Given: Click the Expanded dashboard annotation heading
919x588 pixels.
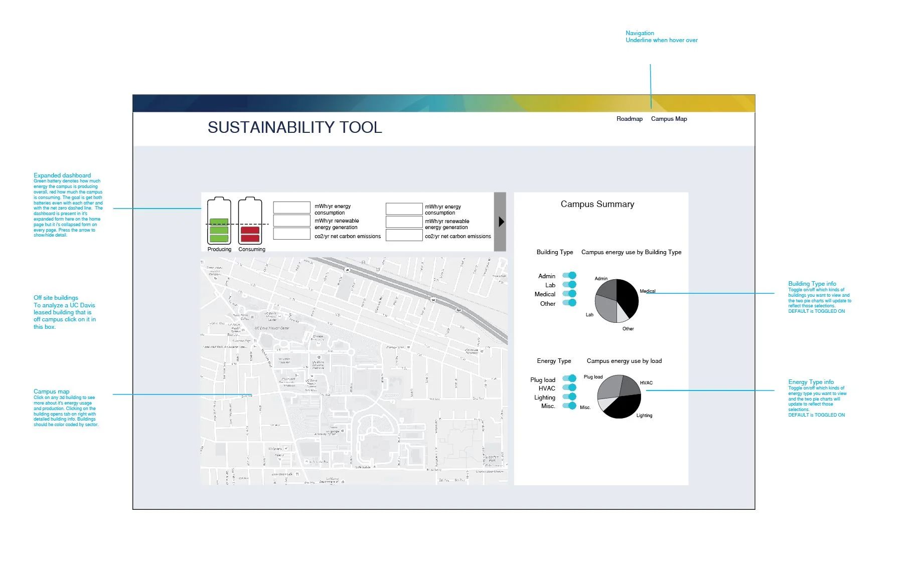Looking at the screenshot, I should pyautogui.click(x=62, y=175).
